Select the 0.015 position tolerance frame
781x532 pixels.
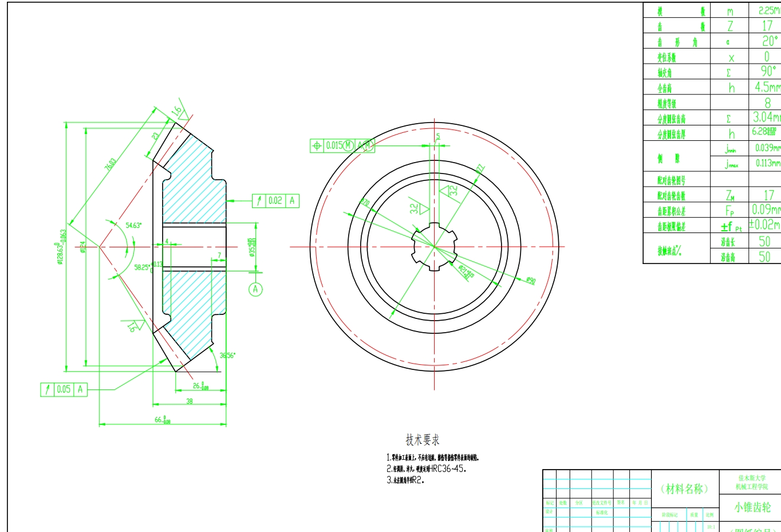342,145
